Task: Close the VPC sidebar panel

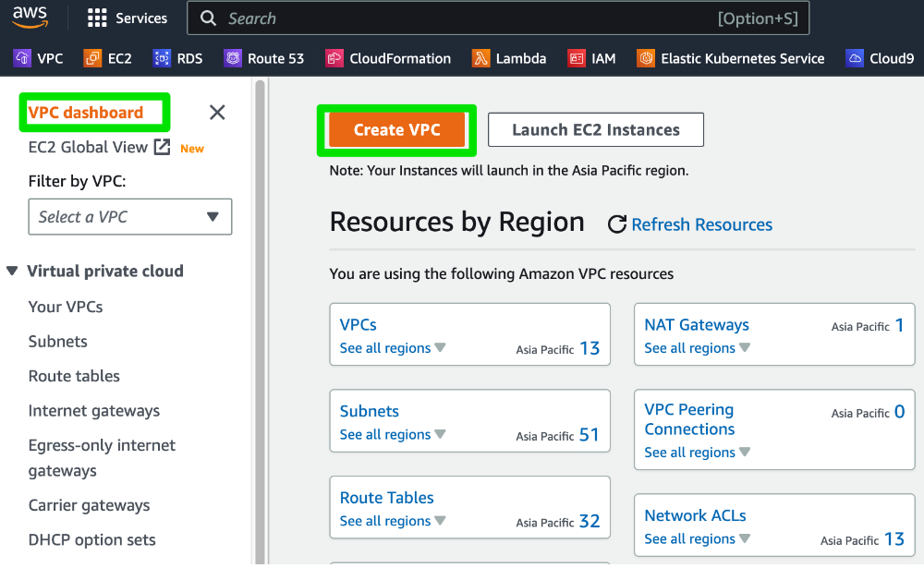Action: (217, 112)
